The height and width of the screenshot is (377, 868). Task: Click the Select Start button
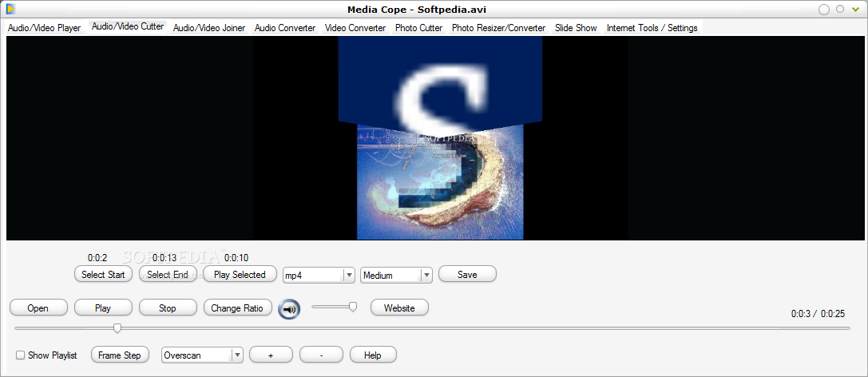(x=103, y=275)
